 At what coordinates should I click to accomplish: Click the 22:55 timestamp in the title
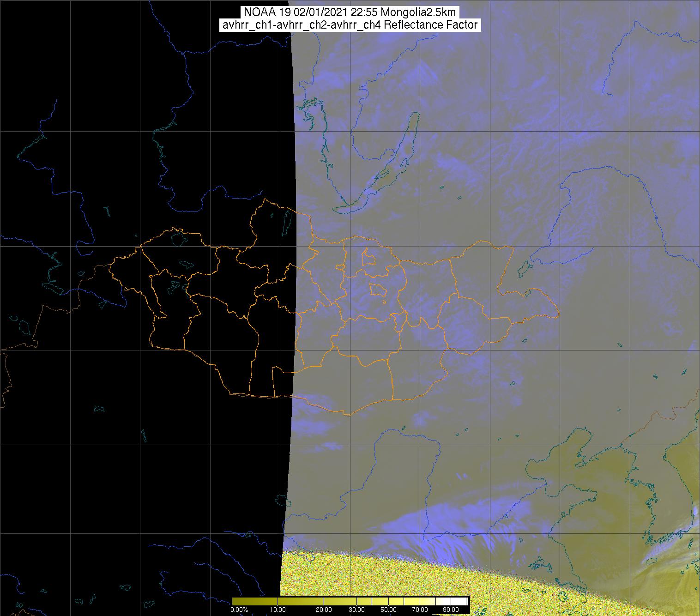click(x=363, y=12)
